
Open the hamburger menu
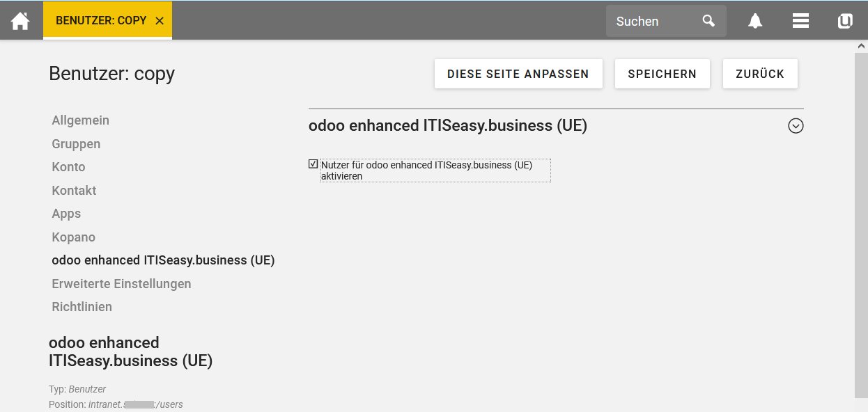800,21
